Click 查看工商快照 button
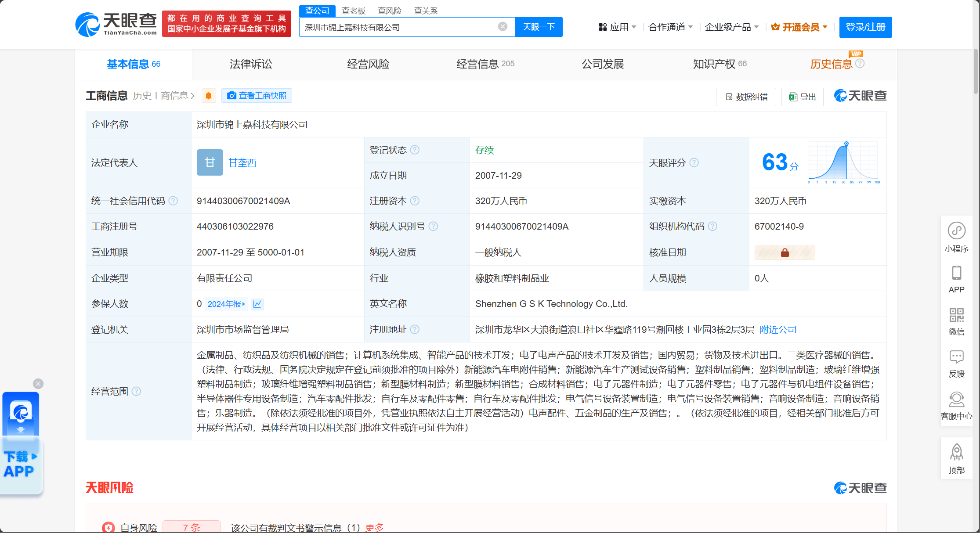The height and width of the screenshot is (533, 980). click(x=257, y=96)
